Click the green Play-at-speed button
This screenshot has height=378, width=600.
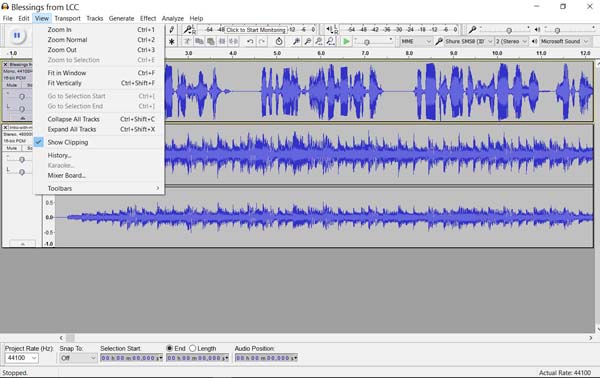coord(346,41)
